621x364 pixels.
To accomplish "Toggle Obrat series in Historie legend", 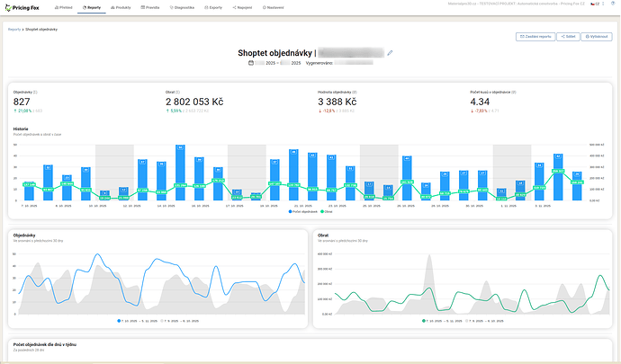I will pyautogui.click(x=326, y=212).
